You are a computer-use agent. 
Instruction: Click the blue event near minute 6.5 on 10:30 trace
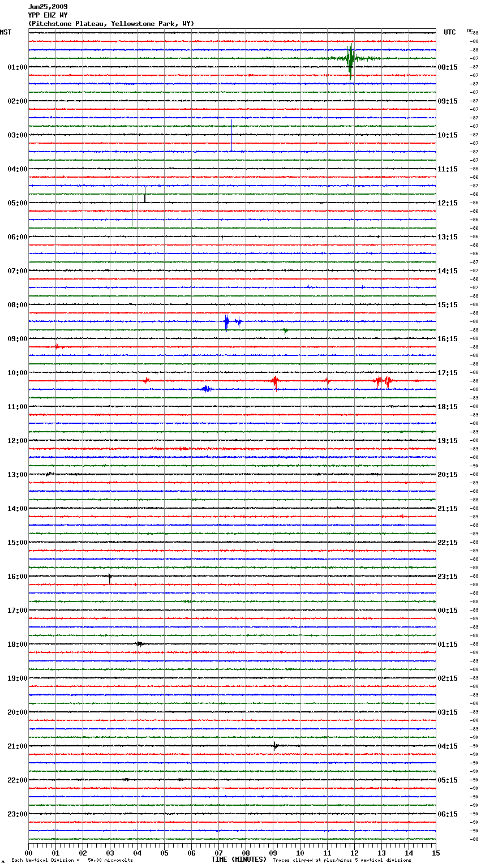coord(207,389)
